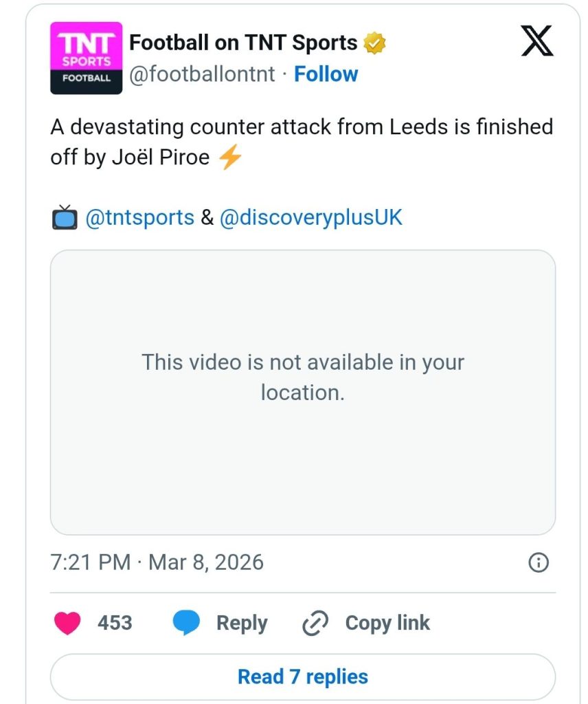This screenshot has height=704, width=588.
Task: Click the chain link icon
Action: click(x=316, y=624)
